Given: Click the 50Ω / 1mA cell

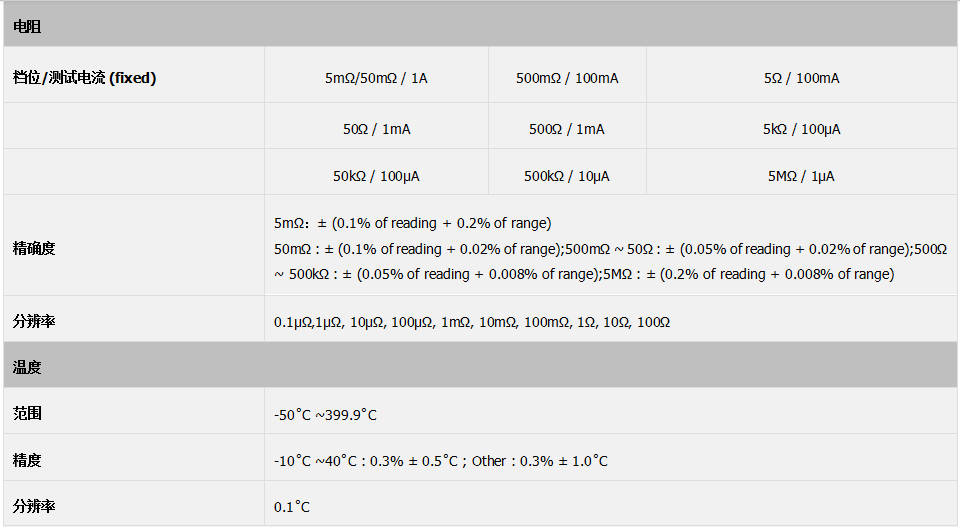Looking at the screenshot, I should (377, 129).
